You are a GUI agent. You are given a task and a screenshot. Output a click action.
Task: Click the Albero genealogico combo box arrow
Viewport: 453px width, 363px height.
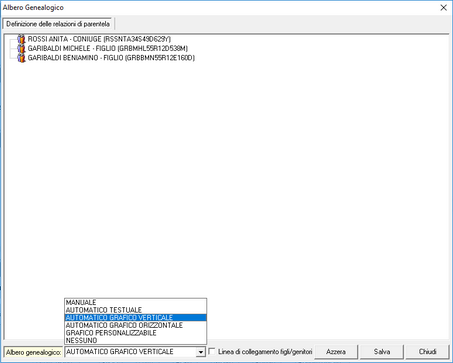tap(201, 352)
